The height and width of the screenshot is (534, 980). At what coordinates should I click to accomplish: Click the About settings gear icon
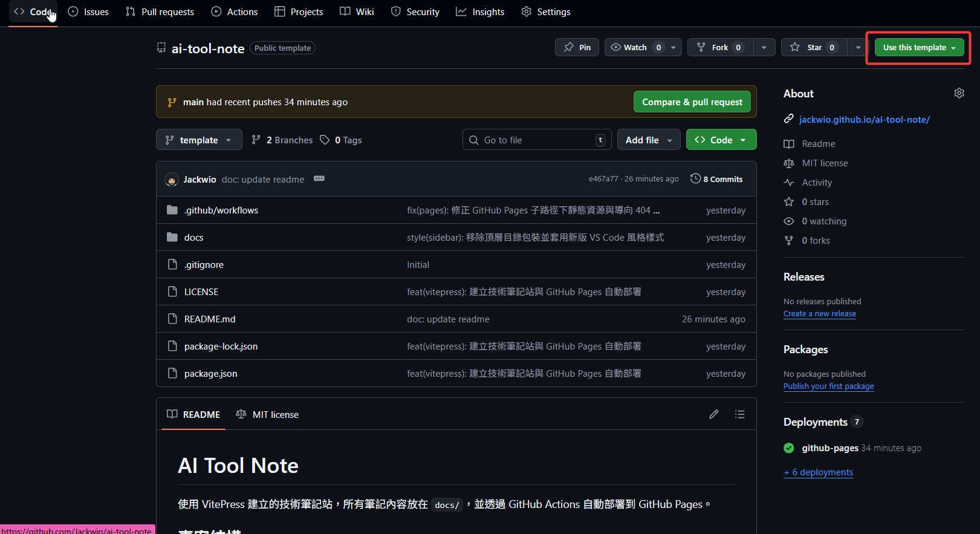(959, 93)
